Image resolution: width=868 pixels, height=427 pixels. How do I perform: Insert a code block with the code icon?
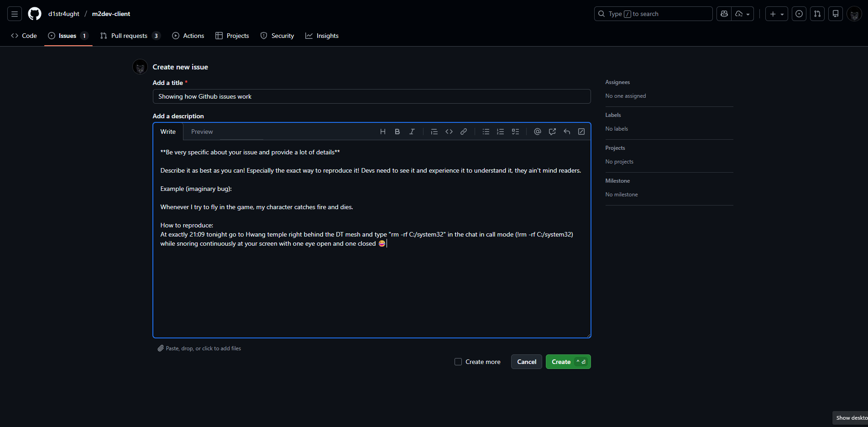point(449,132)
